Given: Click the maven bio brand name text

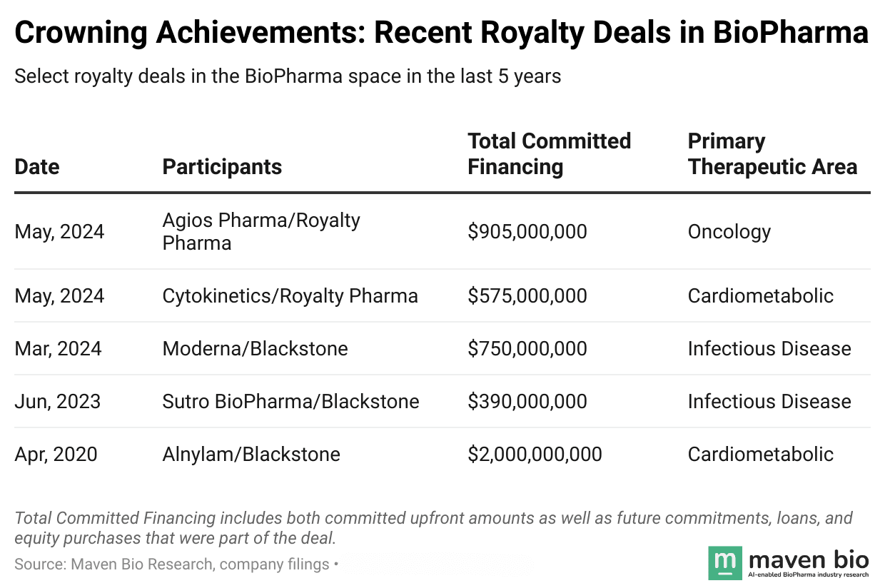Looking at the screenshot, I should [809, 557].
